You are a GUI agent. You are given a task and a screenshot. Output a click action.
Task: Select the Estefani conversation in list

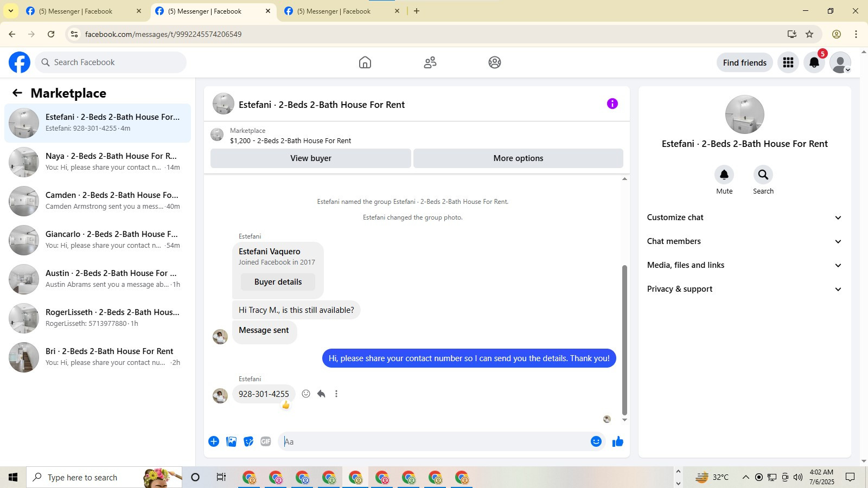tap(98, 123)
